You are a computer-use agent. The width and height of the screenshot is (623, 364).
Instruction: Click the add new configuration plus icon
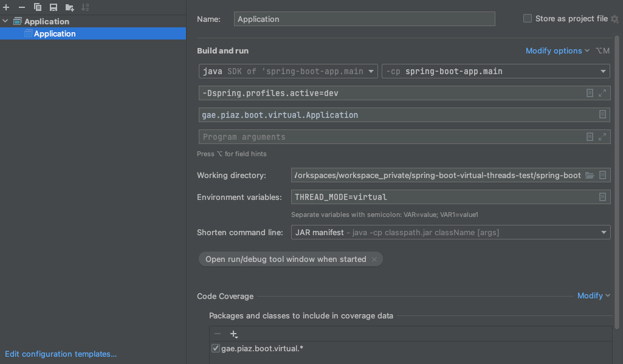point(6,7)
